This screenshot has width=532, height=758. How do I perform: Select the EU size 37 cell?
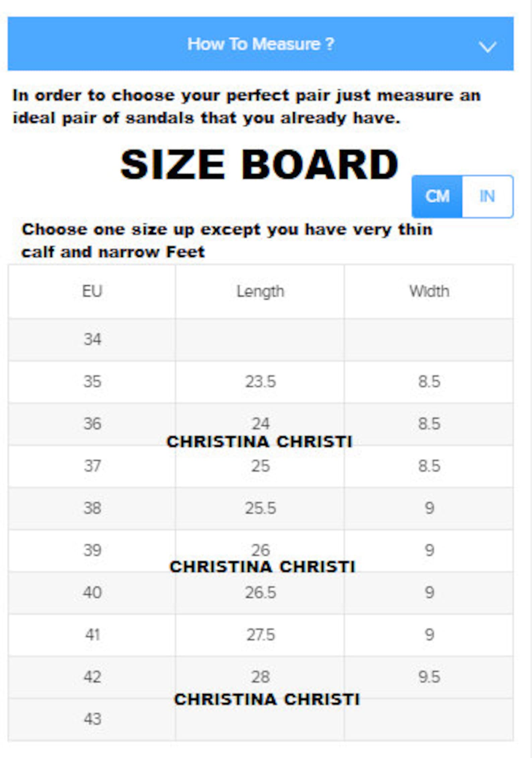(92, 466)
